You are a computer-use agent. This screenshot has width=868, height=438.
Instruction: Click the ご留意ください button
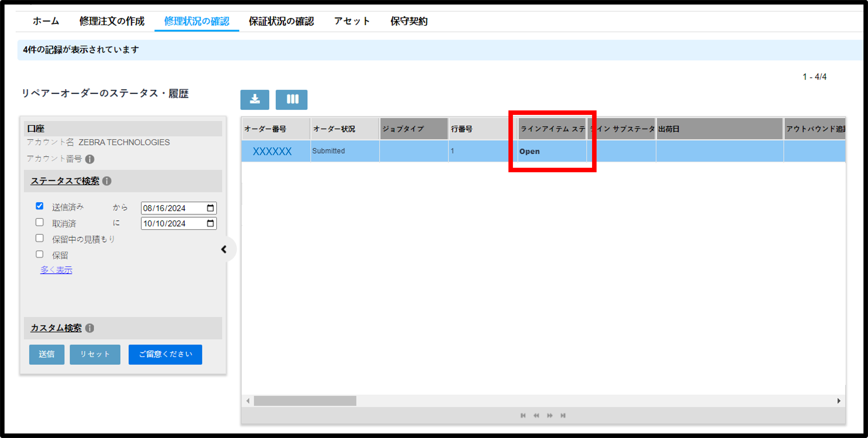pyautogui.click(x=165, y=354)
